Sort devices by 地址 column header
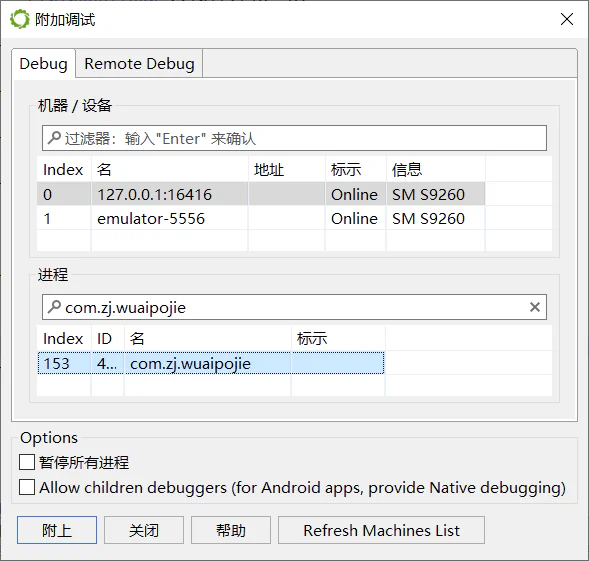The width and height of the screenshot is (589, 561). (x=287, y=169)
